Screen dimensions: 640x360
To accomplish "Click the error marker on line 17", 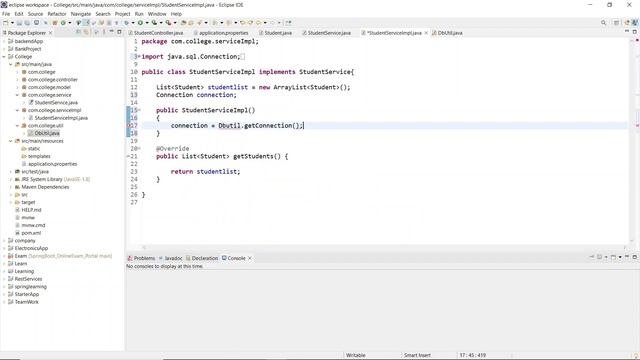I will coord(129,126).
